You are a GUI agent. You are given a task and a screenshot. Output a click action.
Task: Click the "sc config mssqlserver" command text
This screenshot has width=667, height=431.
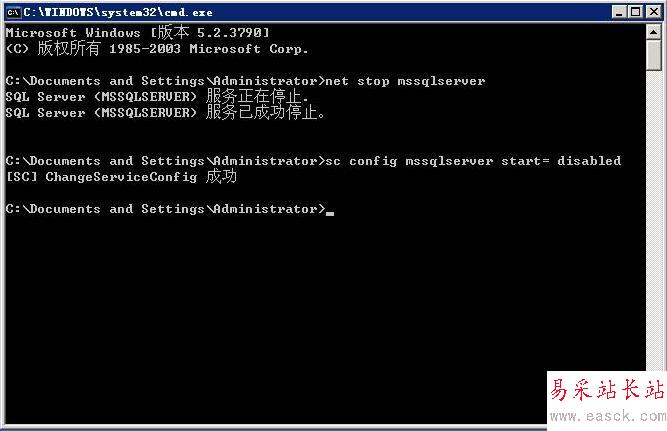click(400, 161)
